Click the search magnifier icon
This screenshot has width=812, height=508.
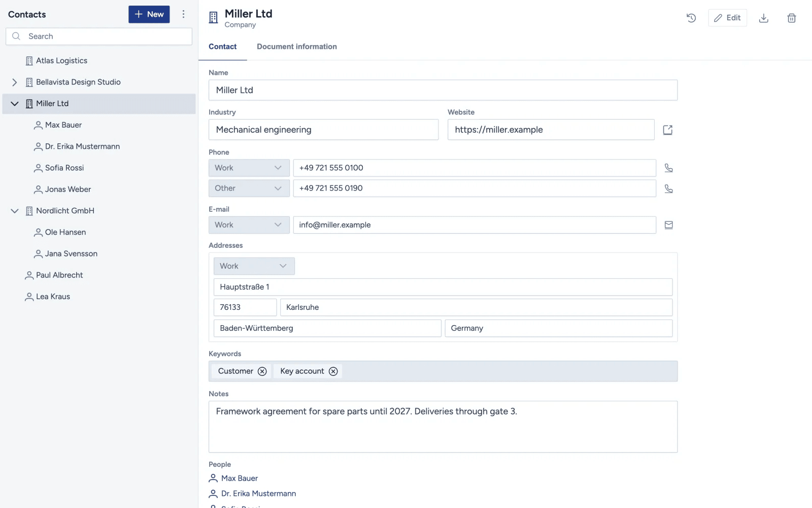[16, 36]
